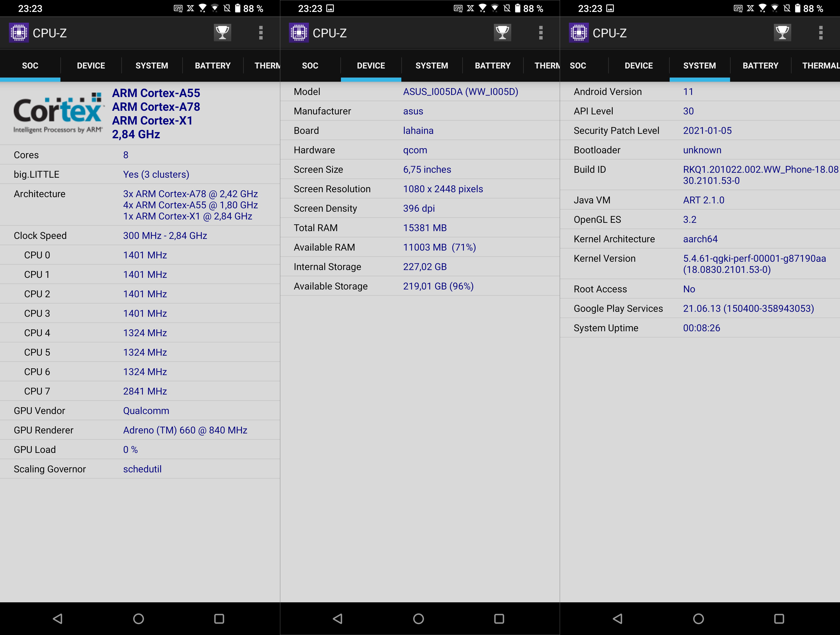Tap the trophy icon in the right panel
This screenshot has height=635, width=840.
point(782,33)
